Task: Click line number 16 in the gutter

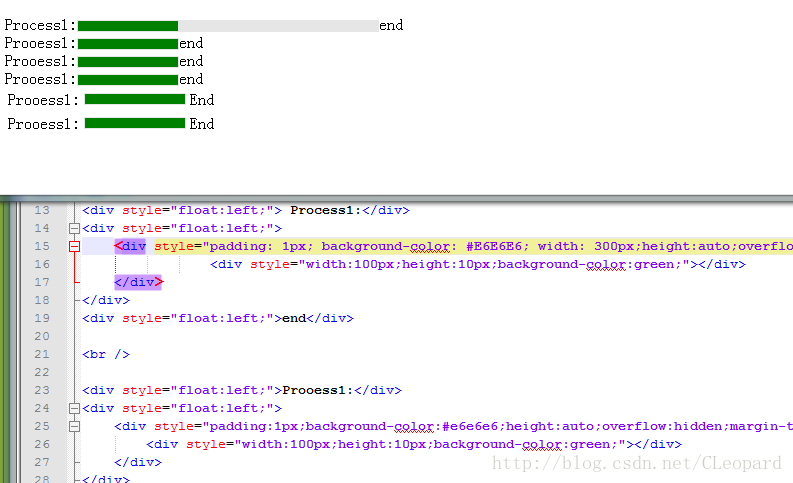Action: point(42,265)
